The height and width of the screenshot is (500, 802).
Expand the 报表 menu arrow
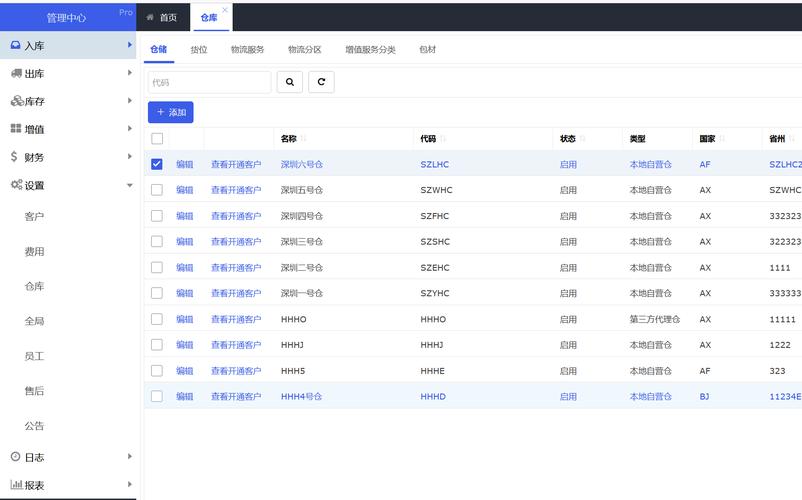(x=129, y=484)
